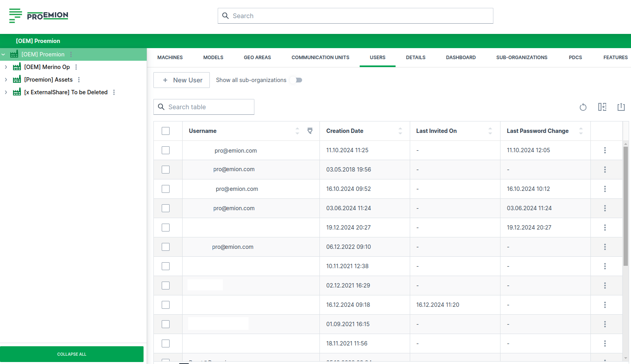Viewport: 631px width, 364px height.
Task: Click the Proemion logo in the header
Action: pyautogui.click(x=38, y=16)
